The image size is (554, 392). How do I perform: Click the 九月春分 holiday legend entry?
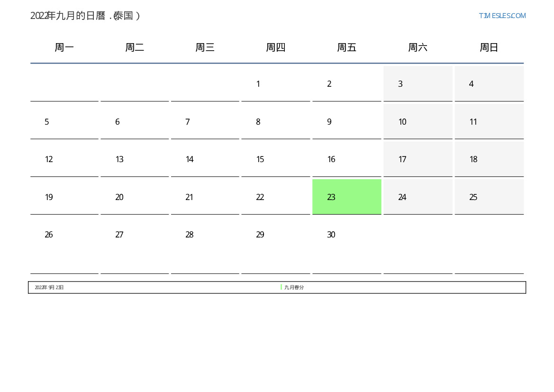point(294,287)
